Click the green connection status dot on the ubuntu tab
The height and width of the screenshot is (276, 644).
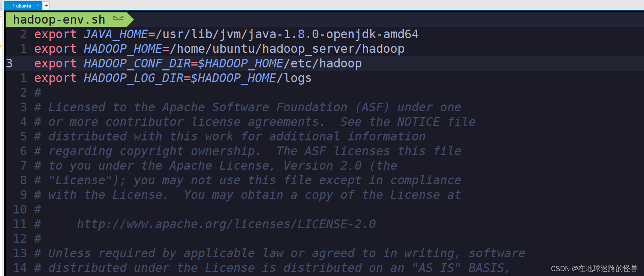click(8, 6)
